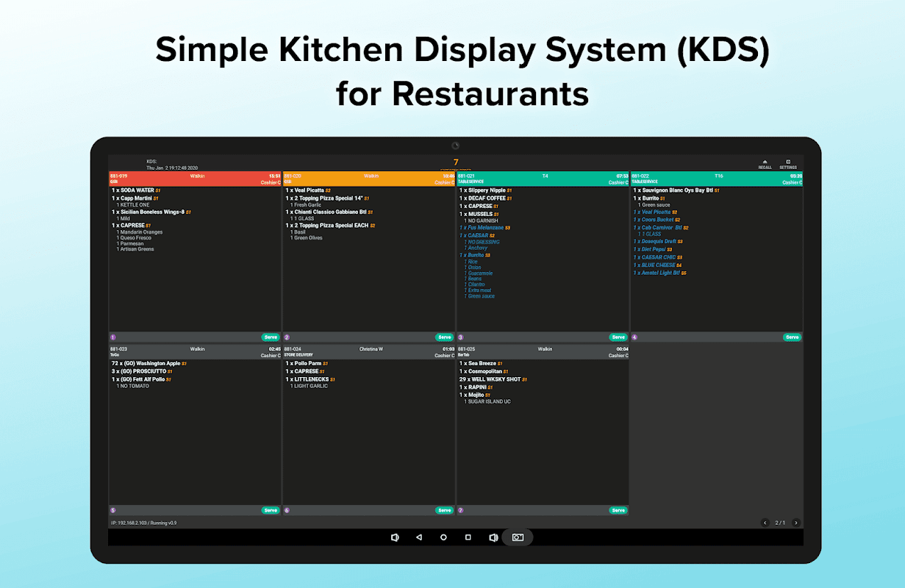Tap the (GO) Washington Apple item
Image resolution: width=905 pixels, height=588 pixels.
[149, 363]
